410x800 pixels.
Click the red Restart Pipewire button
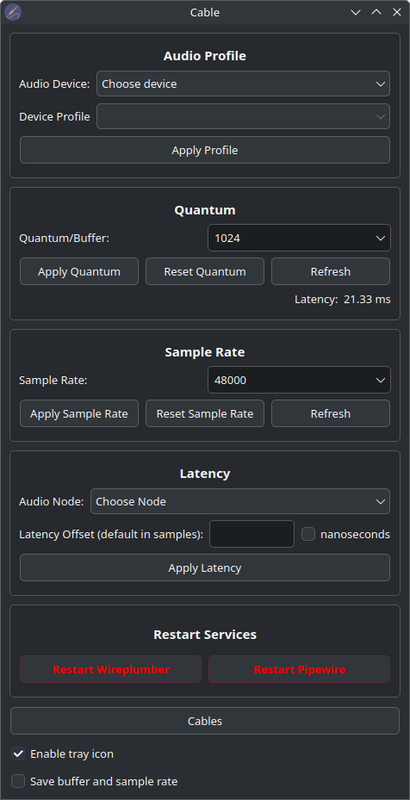(299, 669)
